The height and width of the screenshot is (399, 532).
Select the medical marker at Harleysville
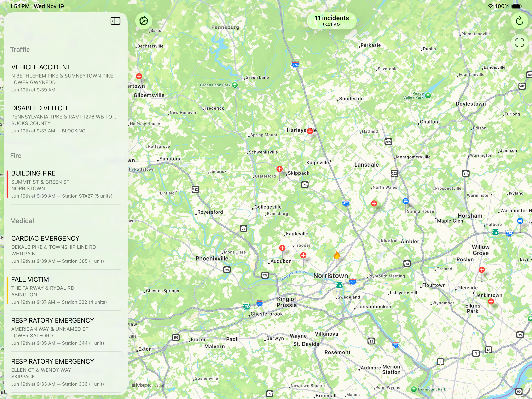[x=310, y=131]
